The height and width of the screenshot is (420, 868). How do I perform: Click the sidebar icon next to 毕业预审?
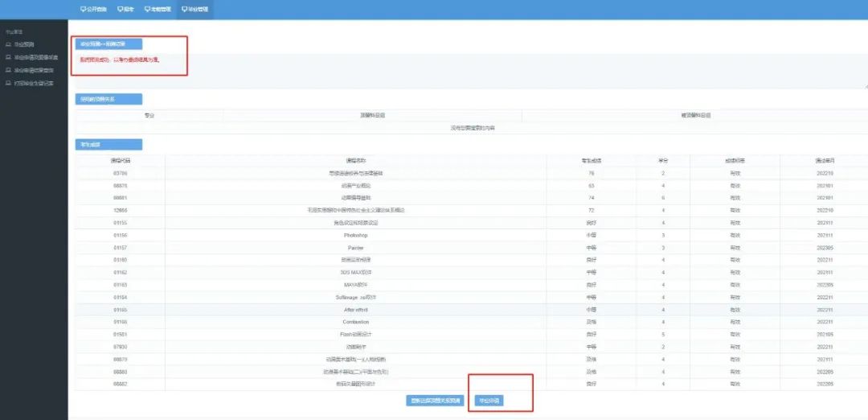[8, 44]
